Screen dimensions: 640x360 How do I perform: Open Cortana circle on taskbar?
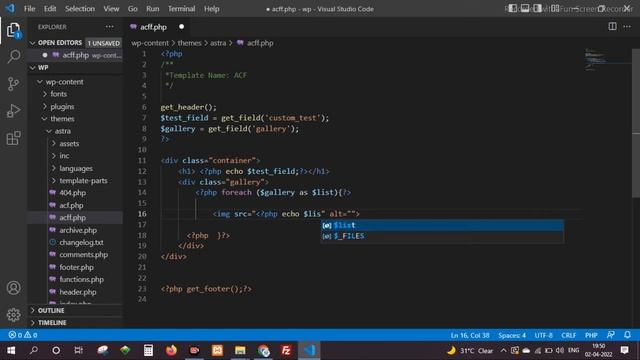click(56, 351)
